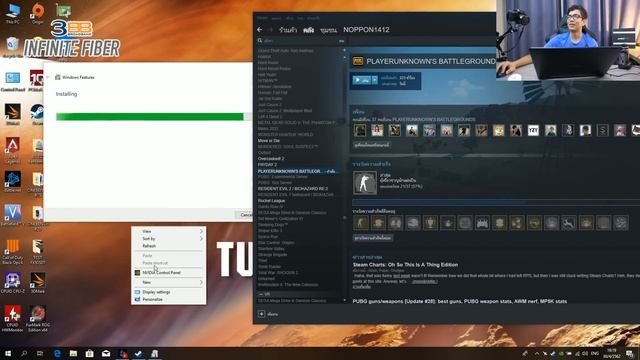Open the This PC desktop icon

click(13, 13)
